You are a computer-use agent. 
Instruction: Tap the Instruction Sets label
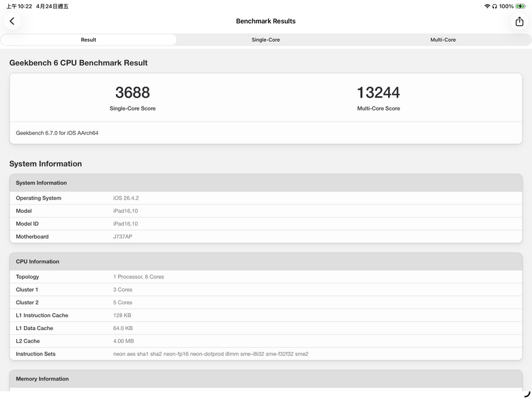(x=35, y=354)
